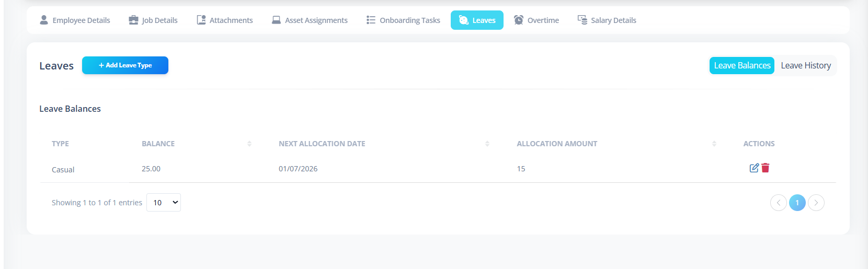Click the Leave Balances section heading
This screenshot has width=868, height=269.
click(70, 109)
